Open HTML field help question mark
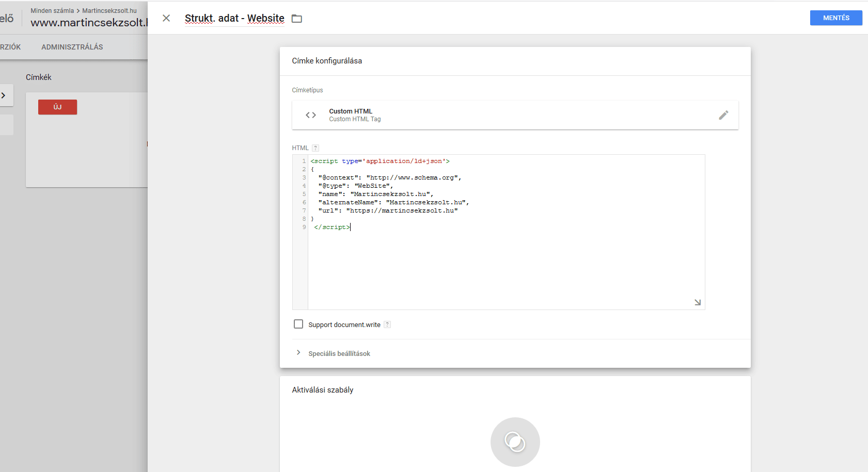 click(x=315, y=148)
